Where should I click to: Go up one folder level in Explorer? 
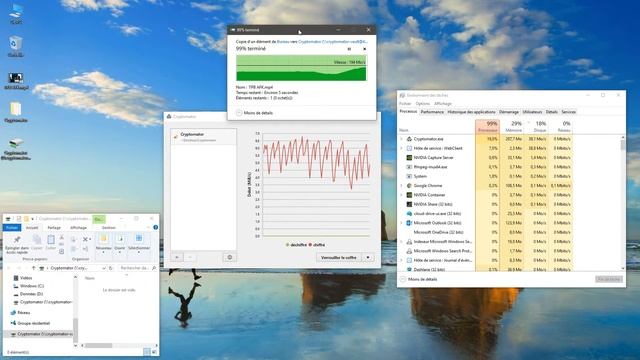[33, 268]
